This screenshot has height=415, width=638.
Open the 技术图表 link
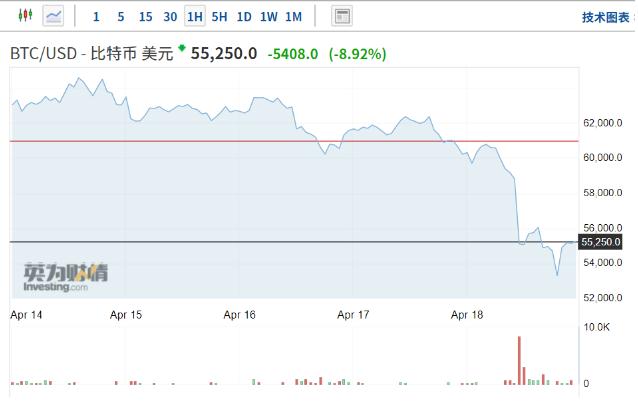coord(606,17)
